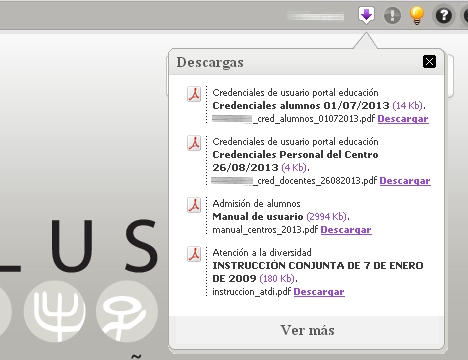Open the downloads arrow icon in toolbar

[366, 15]
